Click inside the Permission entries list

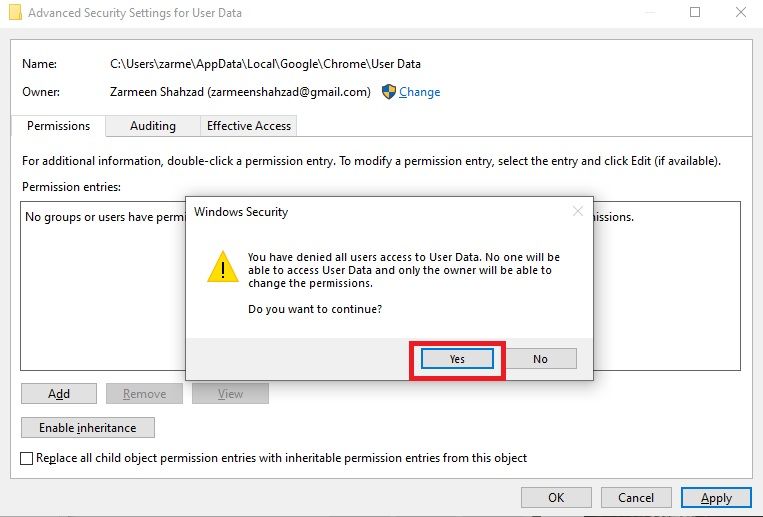[100, 300]
